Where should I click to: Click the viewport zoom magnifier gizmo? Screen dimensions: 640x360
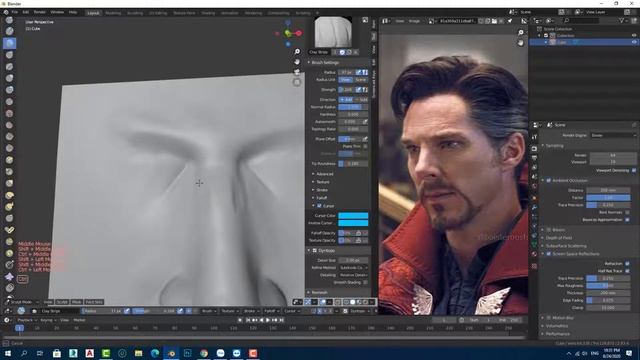pyautogui.click(x=297, y=51)
